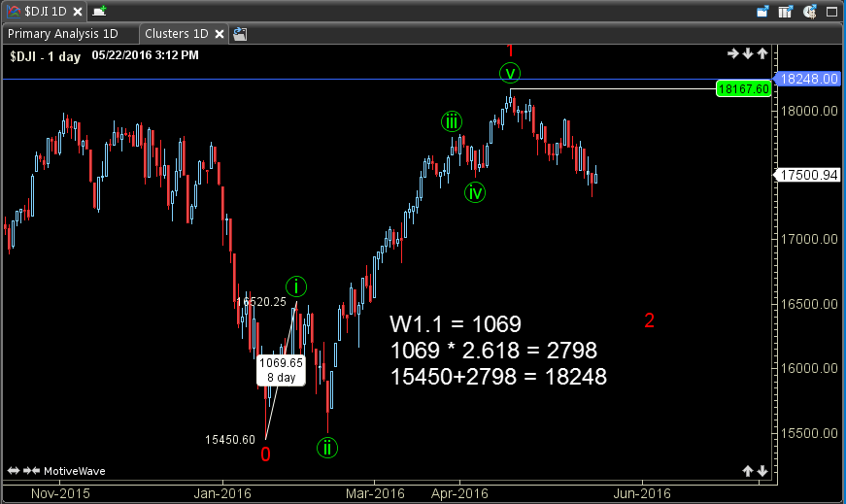This screenshot has height=504, width=846.
Task: Select the green wave ii label
Action: [327, 448]
